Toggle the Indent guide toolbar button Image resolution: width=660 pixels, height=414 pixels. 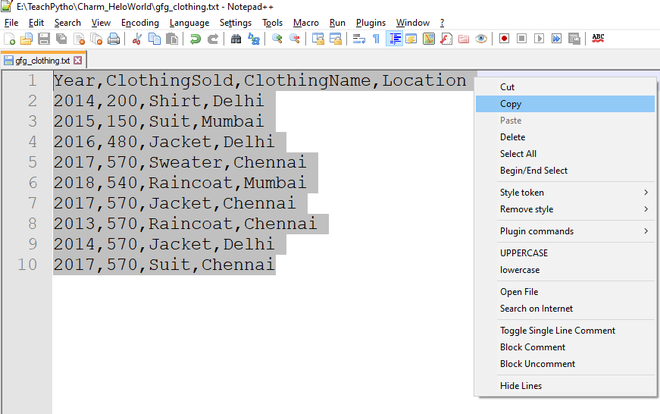click(394, 39)
